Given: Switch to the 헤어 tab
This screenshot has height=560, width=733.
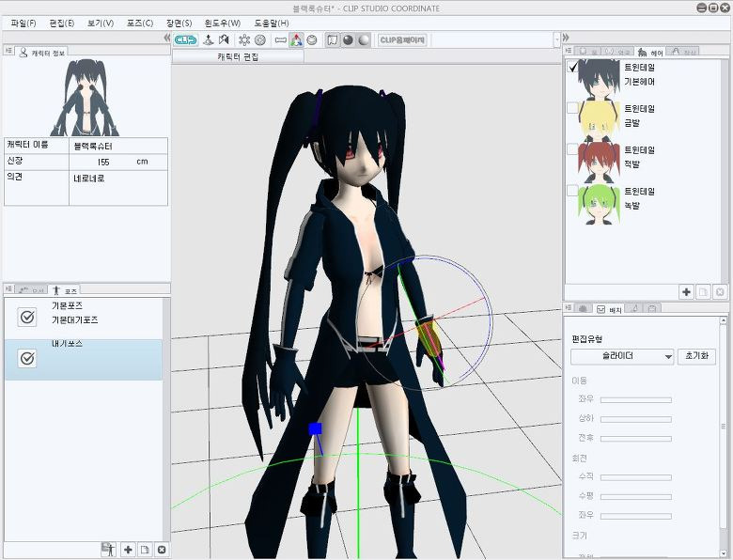Looking at the screenshot, I should pyautogui.click(x=650, y=52).
